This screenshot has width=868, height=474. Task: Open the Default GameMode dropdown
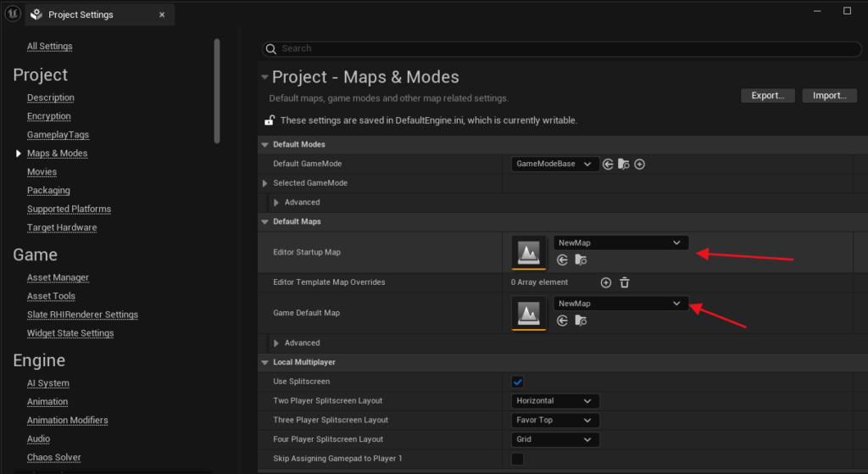coord(555,165)
